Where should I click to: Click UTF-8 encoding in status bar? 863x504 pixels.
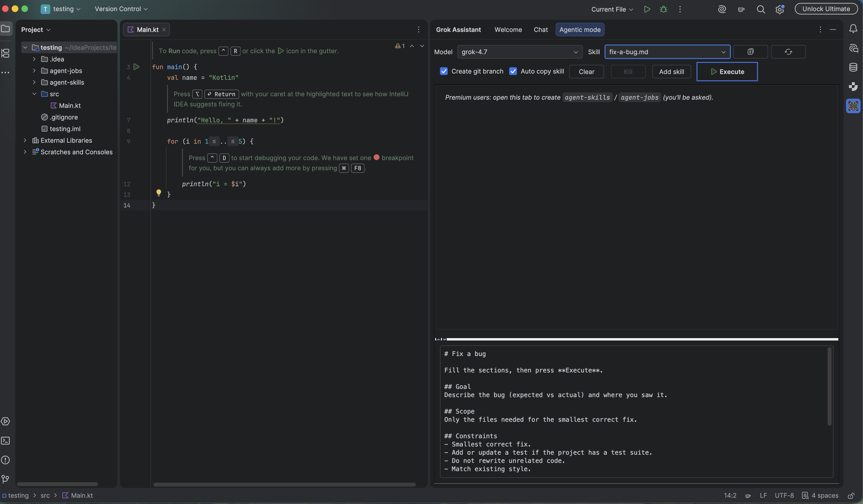pos(784,496)
